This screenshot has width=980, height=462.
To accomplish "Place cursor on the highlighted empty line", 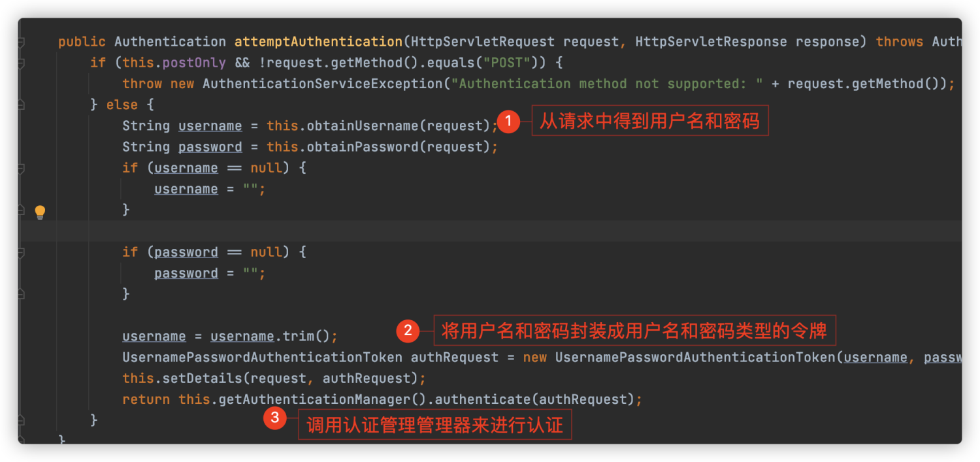I will click(457, 231).
